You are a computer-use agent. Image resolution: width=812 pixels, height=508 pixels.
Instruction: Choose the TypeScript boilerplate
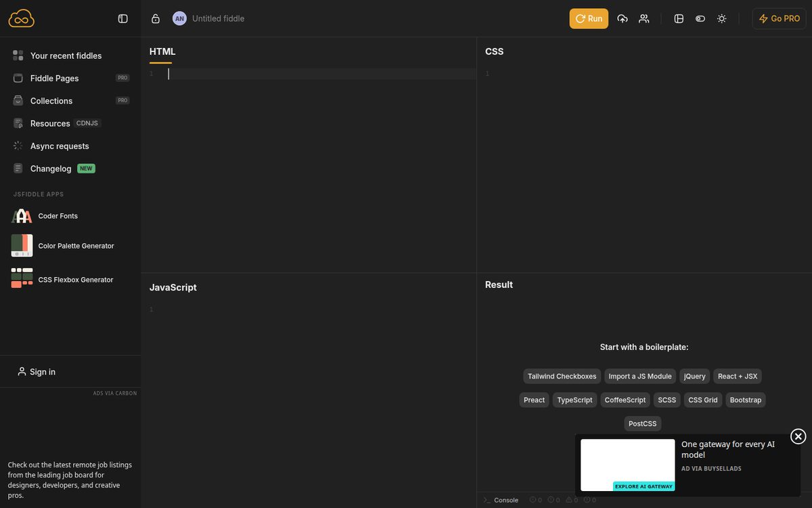coord(574,400)
